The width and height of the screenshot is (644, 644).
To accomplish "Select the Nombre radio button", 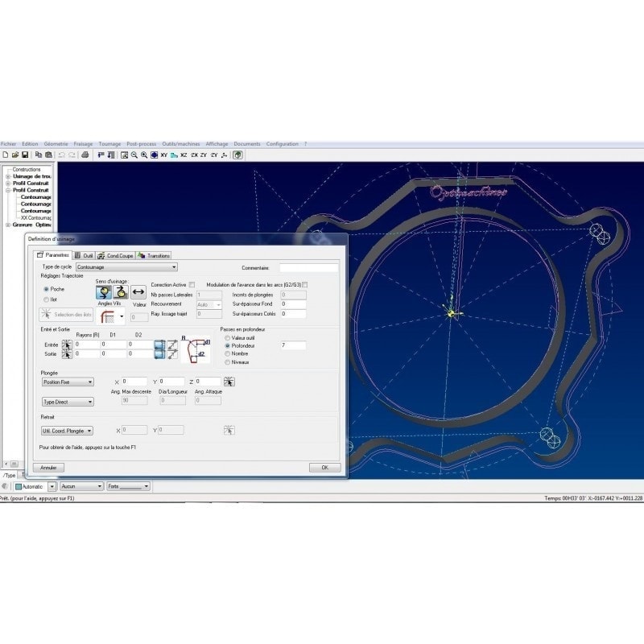I will 227,353.
